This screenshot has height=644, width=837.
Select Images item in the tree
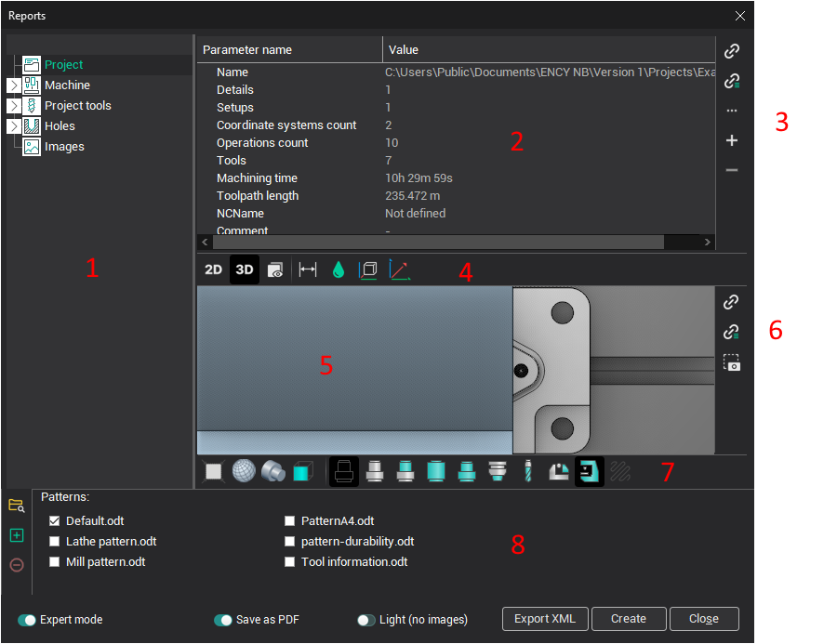[64, 147]
